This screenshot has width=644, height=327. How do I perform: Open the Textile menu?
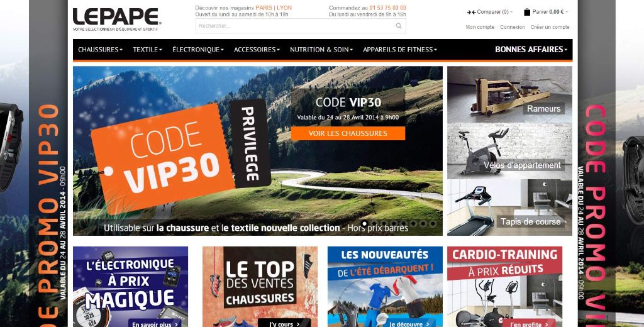[x=147, y=49]
